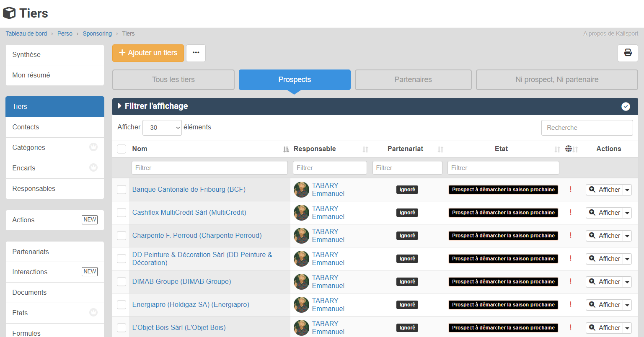The height and width of the screenshot is (337, 644).
Task: Switch to the Partenaires tab
Action: 413,80
